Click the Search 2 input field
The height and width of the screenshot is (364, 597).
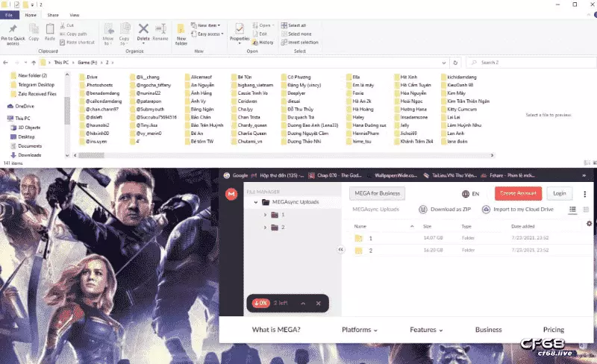(531, 63)
